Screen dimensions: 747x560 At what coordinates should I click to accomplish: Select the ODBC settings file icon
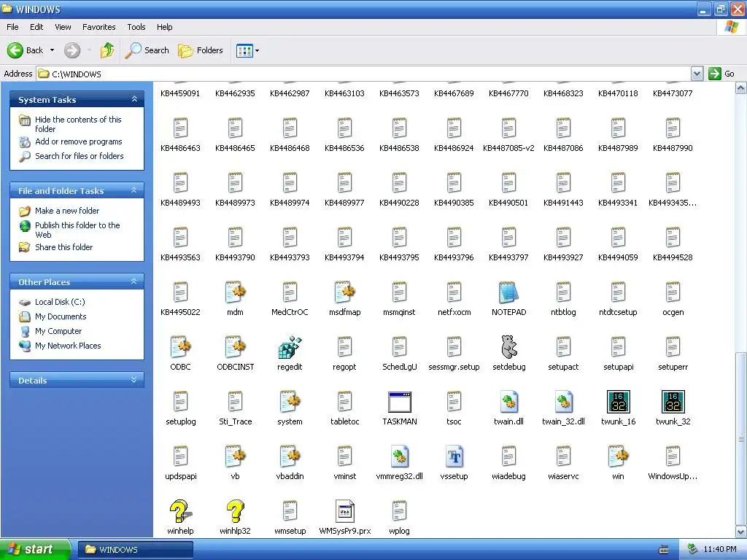(x=181, y=346)
